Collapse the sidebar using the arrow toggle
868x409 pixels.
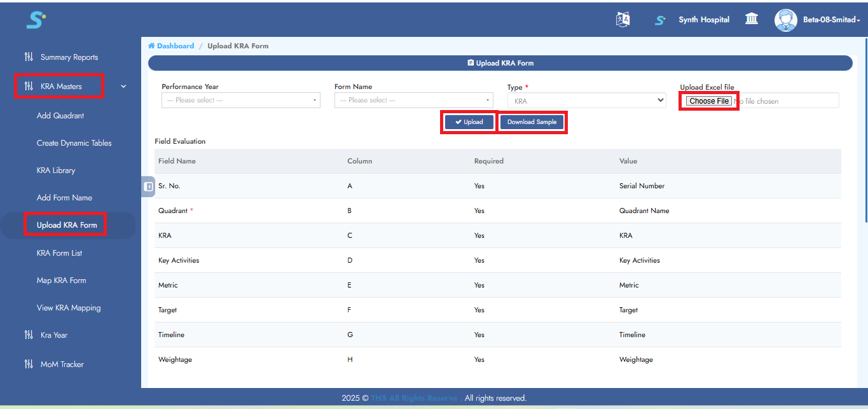coord(147,186)
